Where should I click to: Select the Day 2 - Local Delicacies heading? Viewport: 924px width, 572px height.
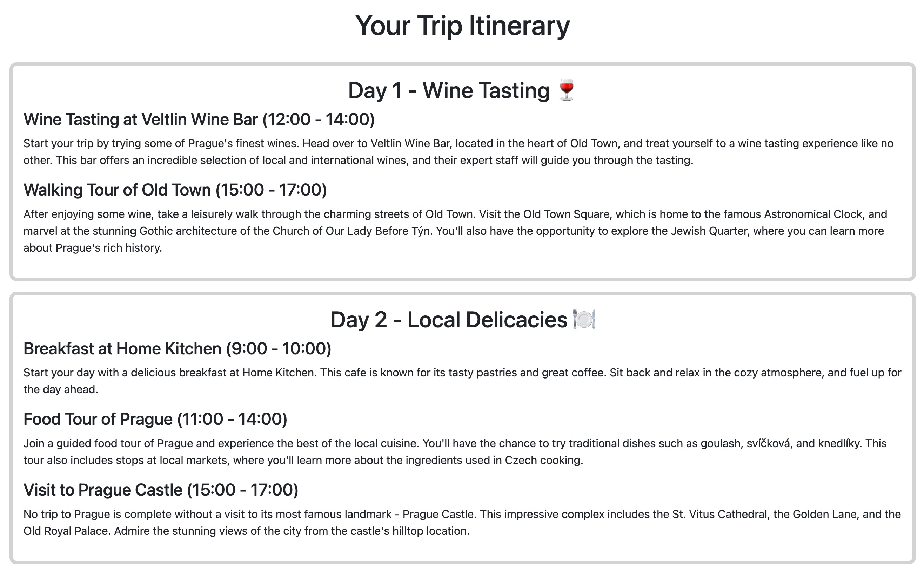(462, 320)
